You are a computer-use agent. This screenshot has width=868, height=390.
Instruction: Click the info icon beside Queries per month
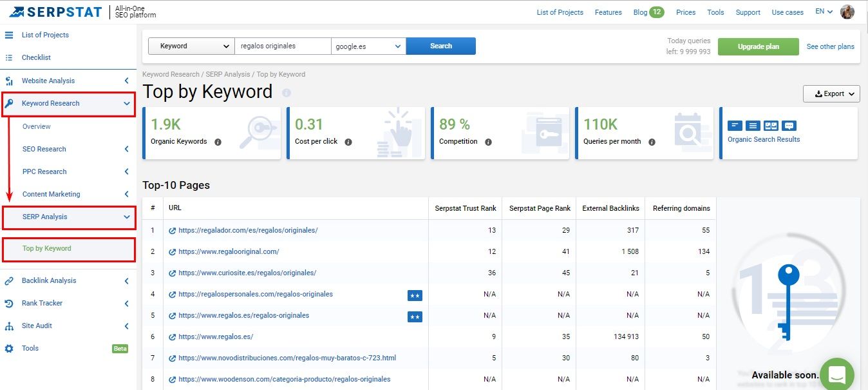[652, 142]
